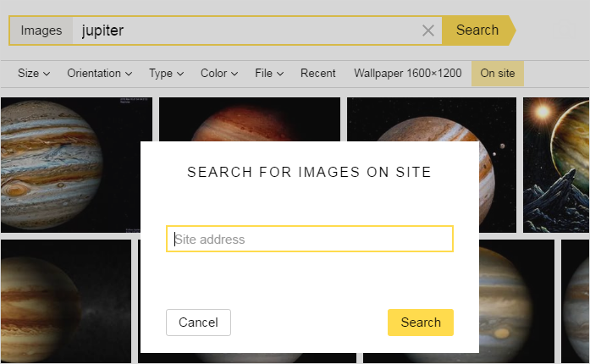Click the jupiter search text box
This screenshot has height=364, width=590.
[246, 30]
